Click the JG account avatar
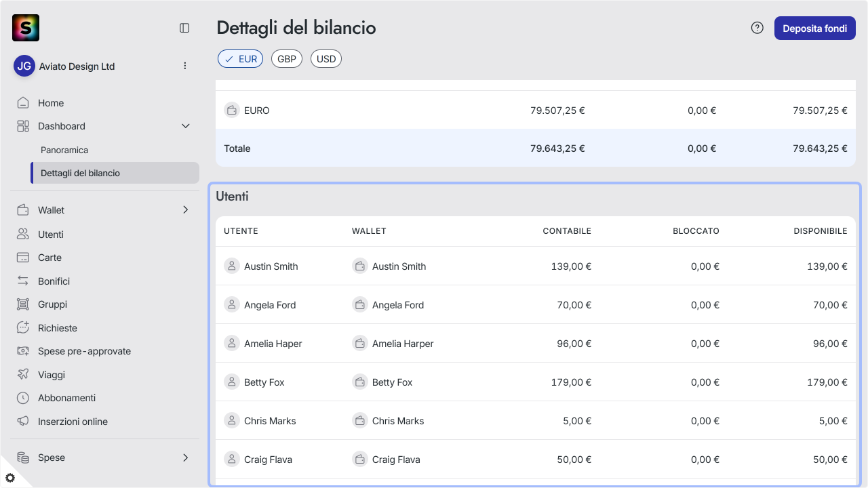The image size is (868, 488). coord(24,66)
